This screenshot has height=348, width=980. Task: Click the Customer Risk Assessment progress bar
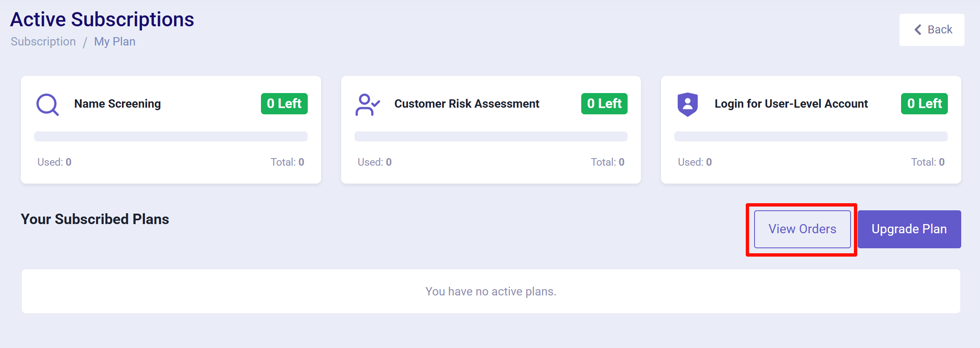pyautogui.click(x=491, y=136)
